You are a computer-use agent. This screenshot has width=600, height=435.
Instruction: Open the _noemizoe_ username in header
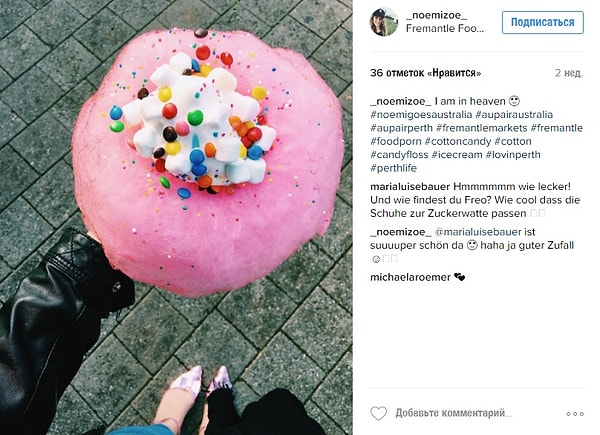click(436, 16)
